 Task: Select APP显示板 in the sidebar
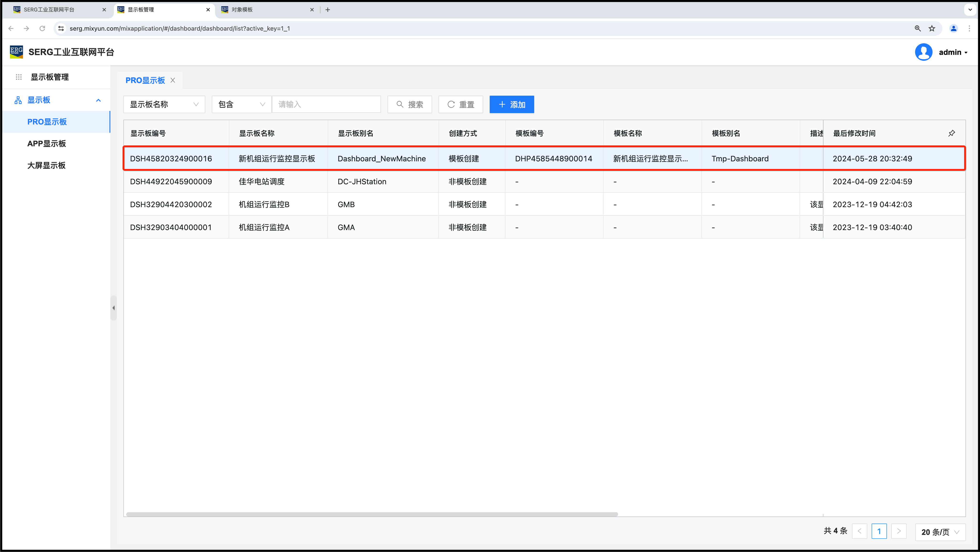47,143
